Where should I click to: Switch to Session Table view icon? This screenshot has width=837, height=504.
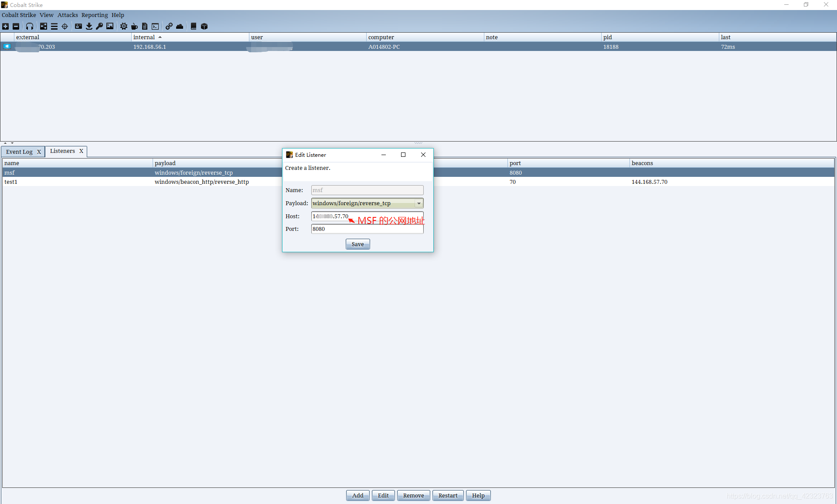(54, 27)
